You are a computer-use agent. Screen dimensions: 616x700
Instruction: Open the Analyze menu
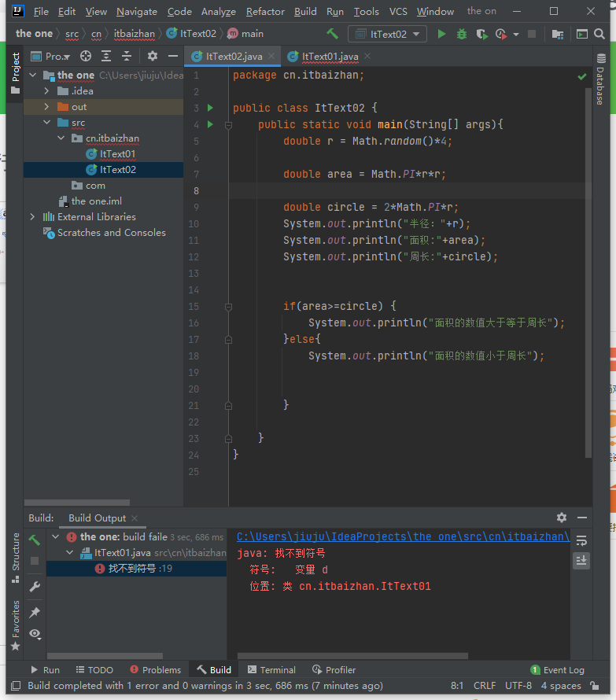tap(219, 12)
